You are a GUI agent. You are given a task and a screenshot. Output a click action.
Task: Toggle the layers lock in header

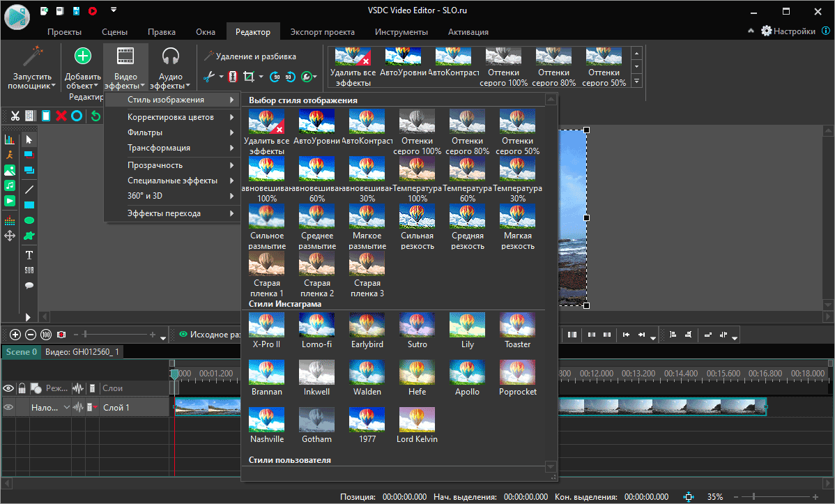point(22,388)
